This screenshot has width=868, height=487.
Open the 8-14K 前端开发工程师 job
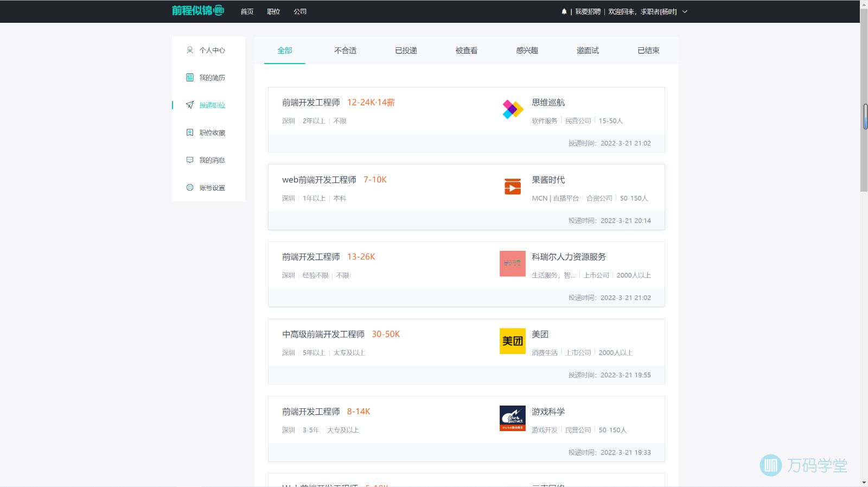311,412
